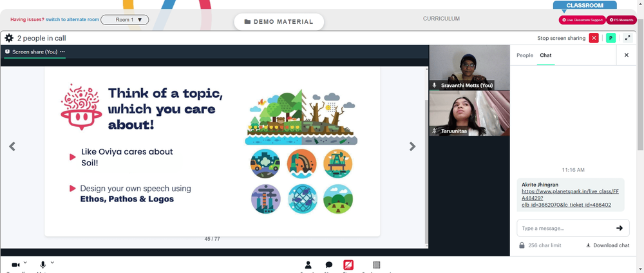Switch to the People tab
Viewport: 644px width, 273px height.
[x=525, y=55]
